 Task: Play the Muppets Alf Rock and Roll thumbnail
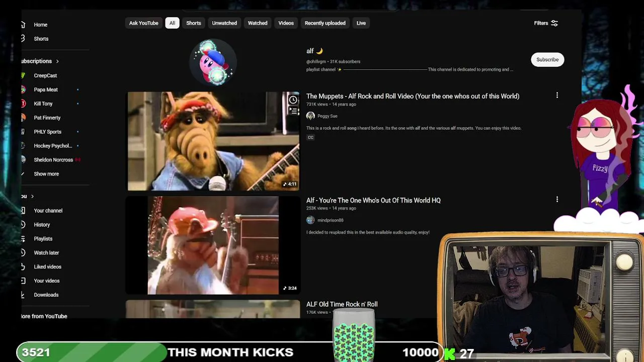[x=213, y=141]
